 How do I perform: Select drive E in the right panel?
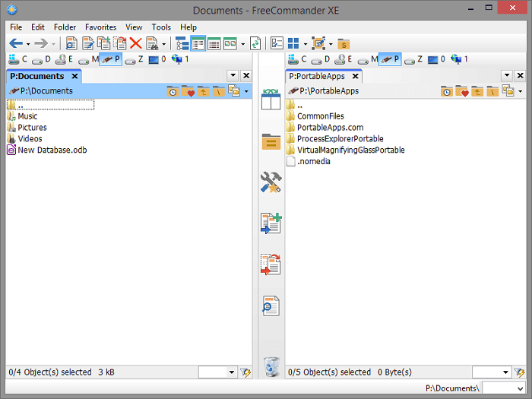(x=344, y=59)
